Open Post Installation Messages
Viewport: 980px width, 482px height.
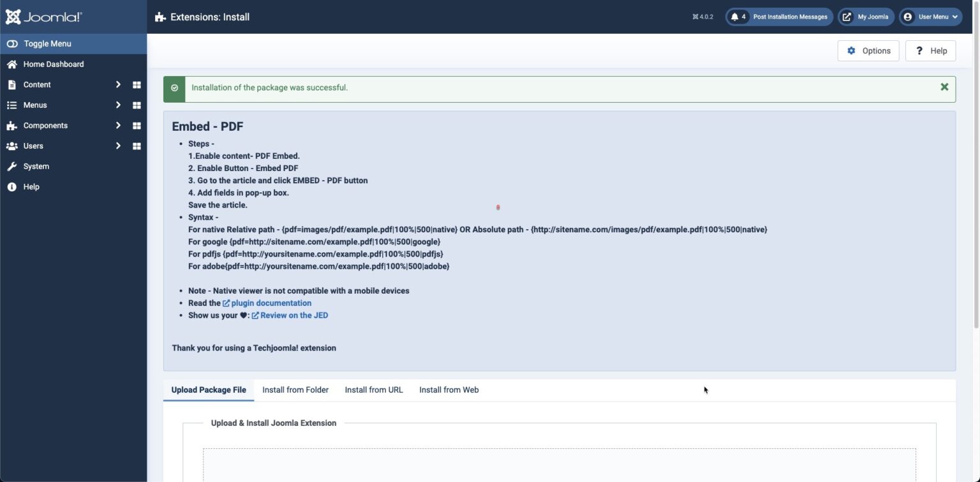coord(790,17)
